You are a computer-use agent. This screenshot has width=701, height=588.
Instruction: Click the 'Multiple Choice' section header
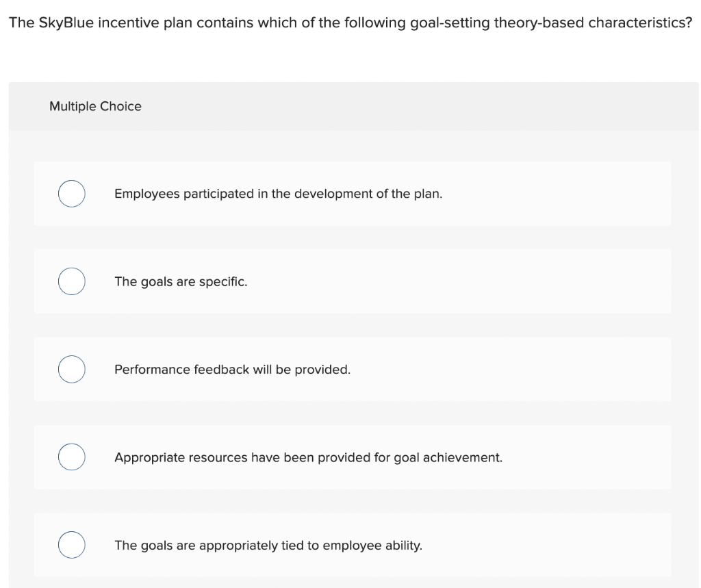[x=96, y=106]
